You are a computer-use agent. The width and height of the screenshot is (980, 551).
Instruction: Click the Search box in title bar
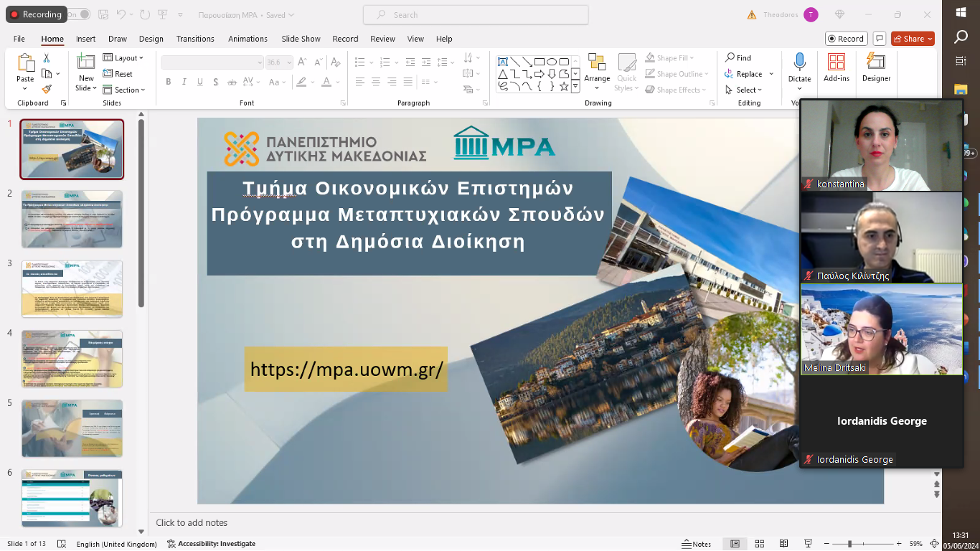[476, 14]
